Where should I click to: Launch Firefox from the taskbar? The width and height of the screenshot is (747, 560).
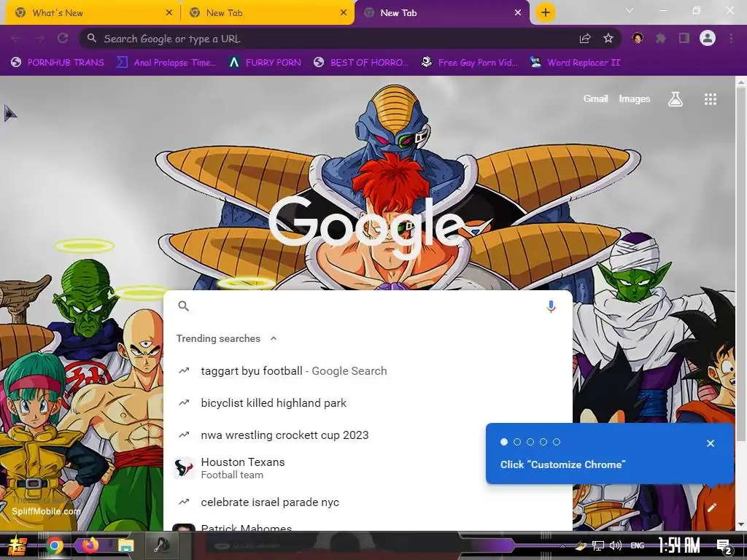[x=90, y=545]
